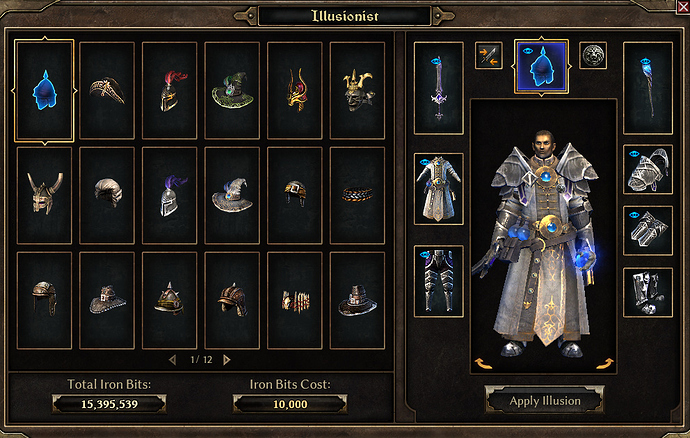
Task: Pick the horned helmet illusion
Action: point(44,195)
